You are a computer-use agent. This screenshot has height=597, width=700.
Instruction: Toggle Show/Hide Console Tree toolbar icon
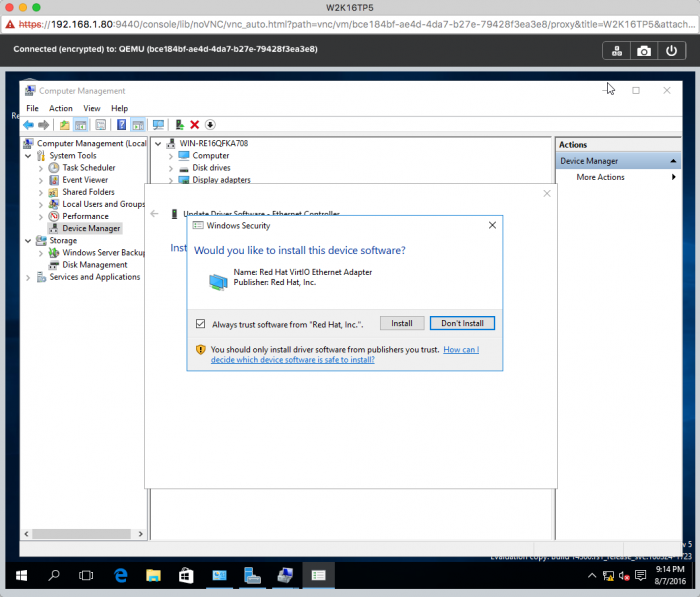click(x=80, y=125)
